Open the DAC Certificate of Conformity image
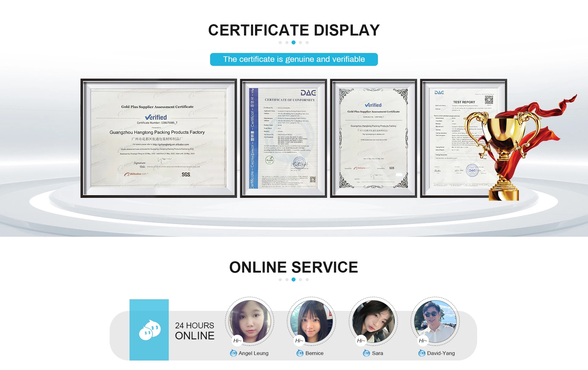The image size is (588, 370). [x=283, y=138]
